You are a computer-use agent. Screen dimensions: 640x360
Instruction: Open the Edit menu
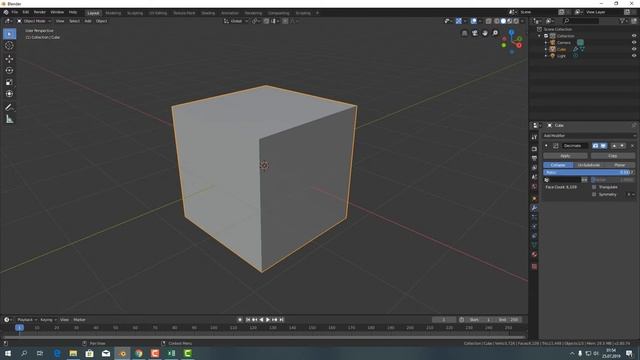(x=25, y=12)
